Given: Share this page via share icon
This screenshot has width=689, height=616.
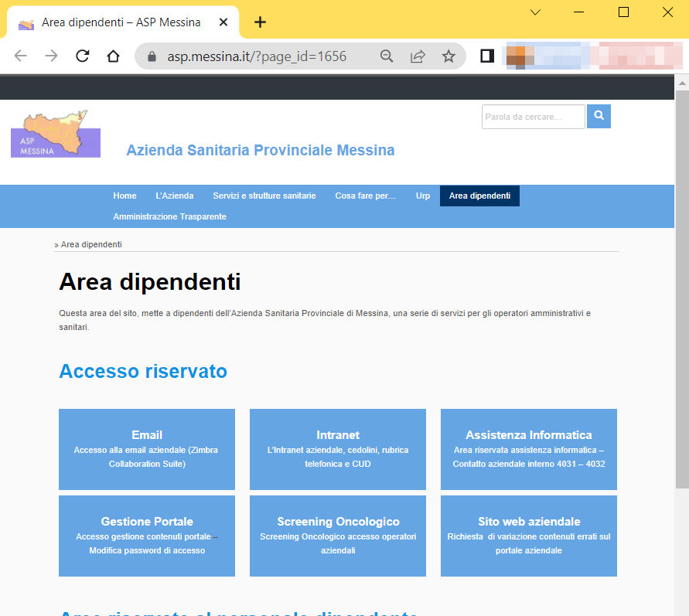Looking at the screenshot, I should (418, 56).
